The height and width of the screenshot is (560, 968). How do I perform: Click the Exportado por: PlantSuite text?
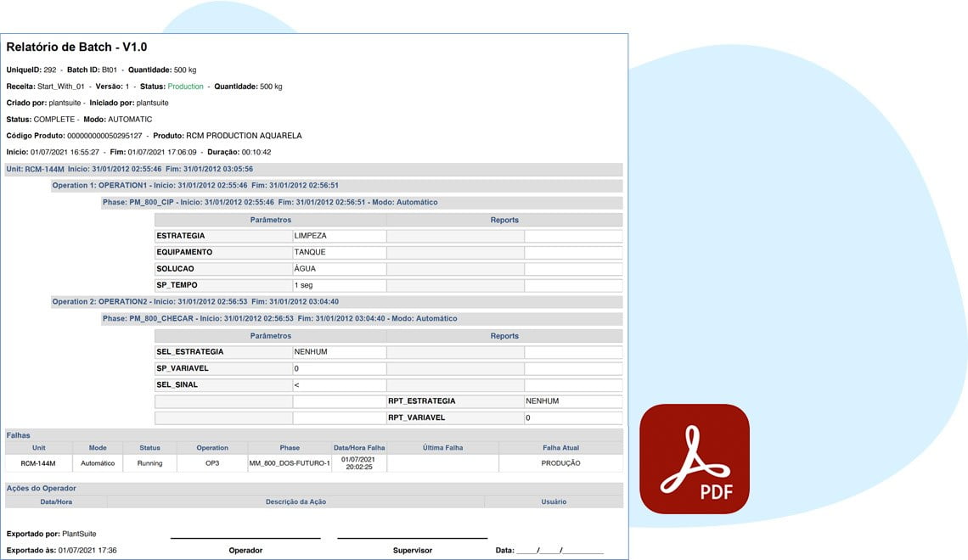click(51, 534)
